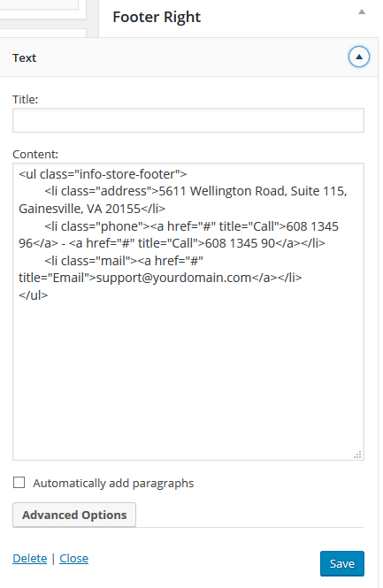
Task: Click the textarea resize grip handle
Action: tap(357, 454)
